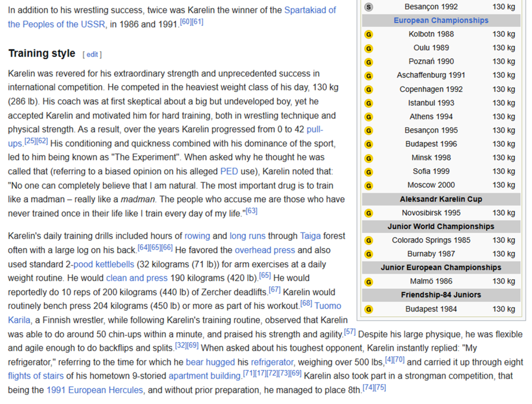Viewport: 532px width, 404px height.
Task: Click the gold medal icon beside Moscow 2000
Action: point(369,185)
